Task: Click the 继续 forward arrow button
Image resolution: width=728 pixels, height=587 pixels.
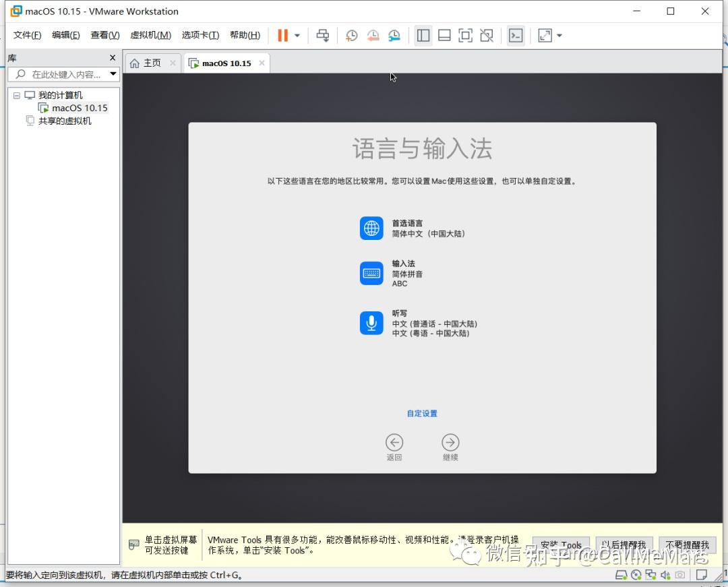Action: (450, 443)
